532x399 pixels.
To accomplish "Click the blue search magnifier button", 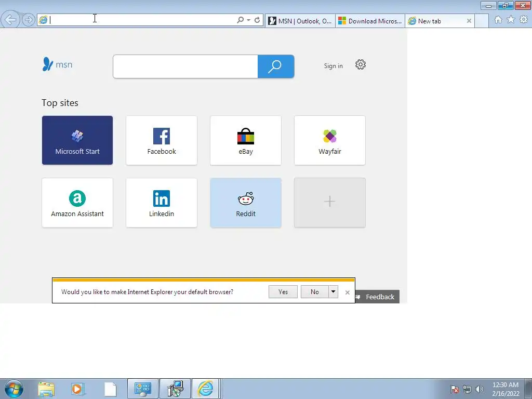I will (276, 66).
